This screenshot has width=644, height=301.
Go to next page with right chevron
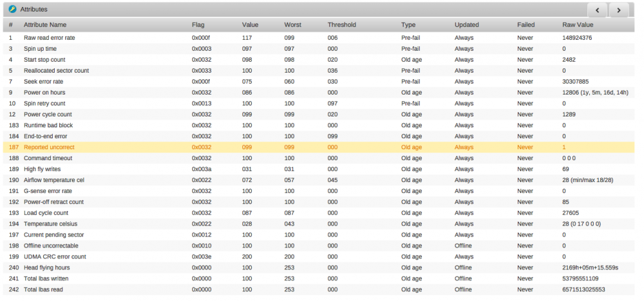619,10
